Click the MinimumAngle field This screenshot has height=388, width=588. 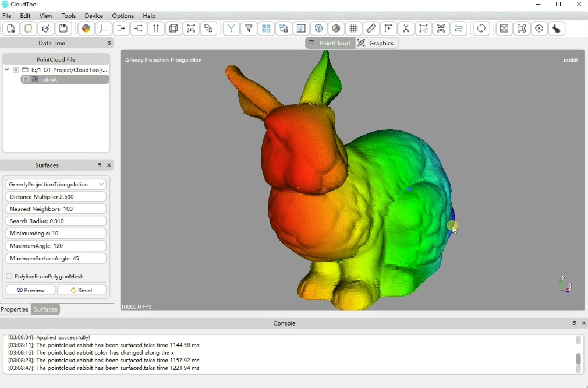click(x=56, y=233)
